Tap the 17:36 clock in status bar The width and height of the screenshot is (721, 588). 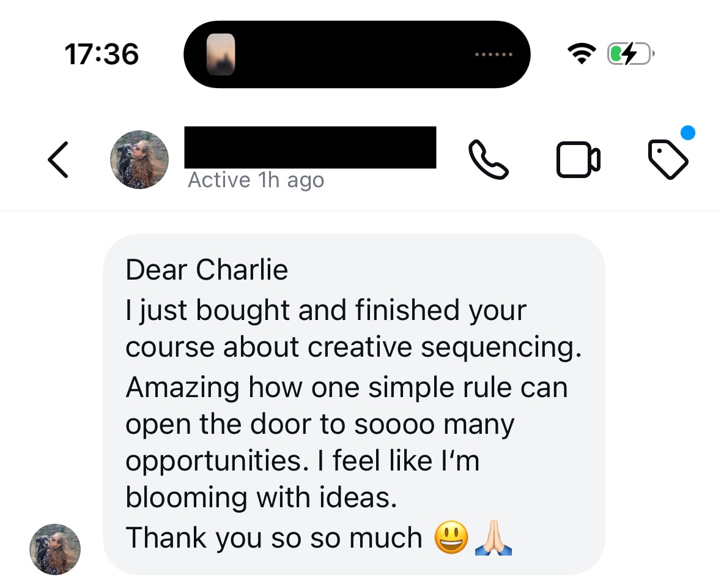(x=102, y=54)
